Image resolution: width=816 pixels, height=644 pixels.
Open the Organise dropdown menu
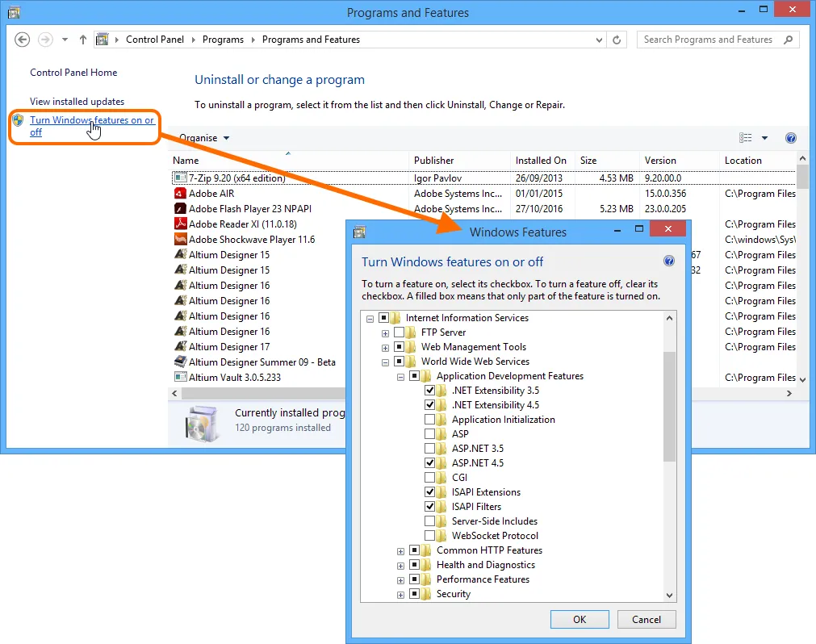tap(204, 138)
